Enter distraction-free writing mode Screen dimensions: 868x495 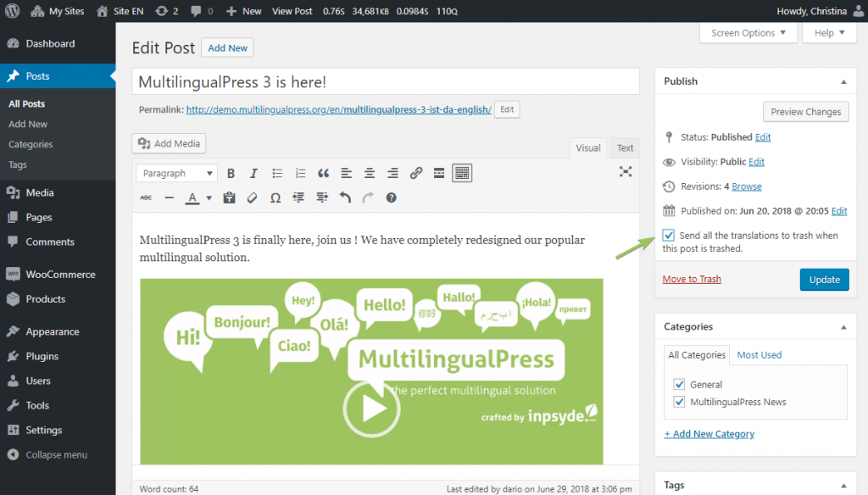(626, 170)
